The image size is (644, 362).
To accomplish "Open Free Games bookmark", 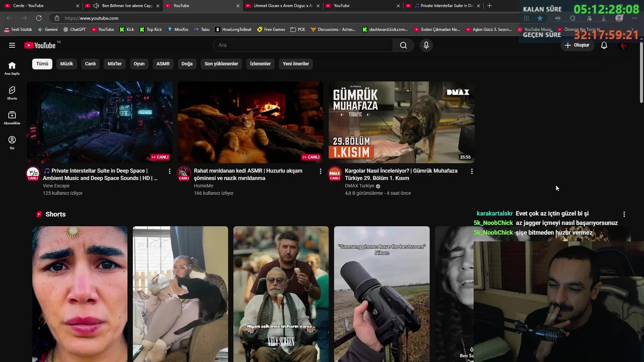I will [271, 30].
